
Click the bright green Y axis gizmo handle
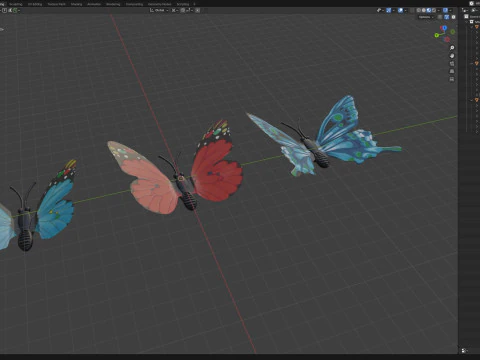[x=437, y=35]
